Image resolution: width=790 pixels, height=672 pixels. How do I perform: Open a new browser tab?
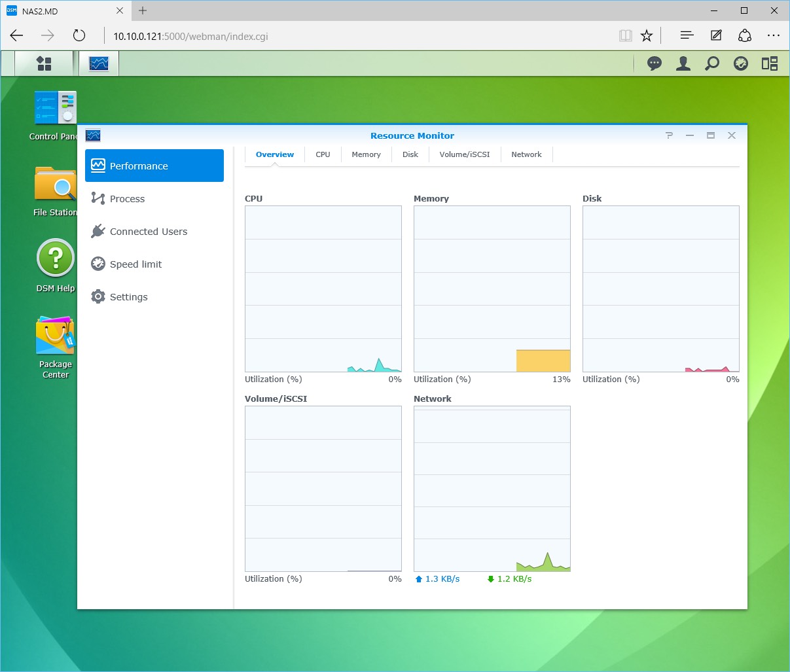(143, 10)
